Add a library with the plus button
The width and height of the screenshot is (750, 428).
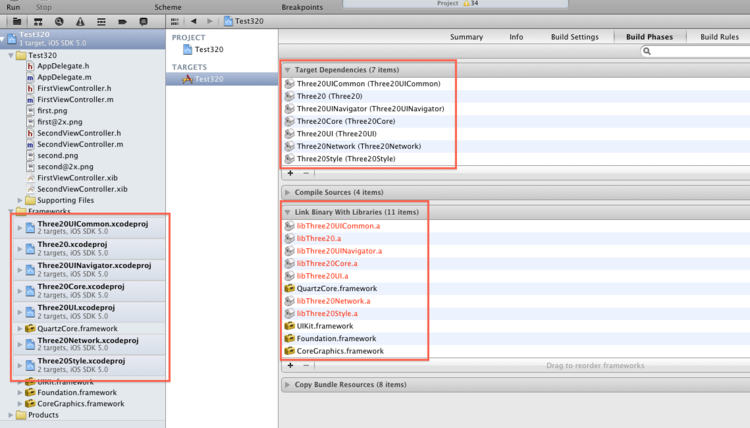pos(290,365)
